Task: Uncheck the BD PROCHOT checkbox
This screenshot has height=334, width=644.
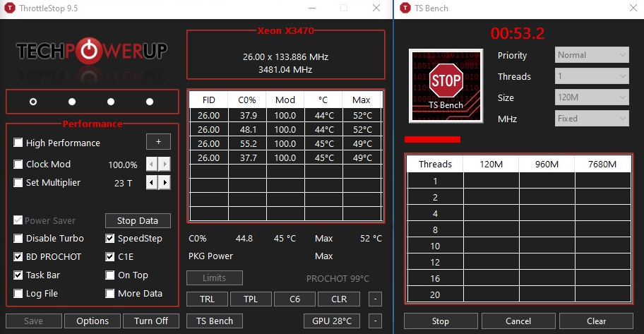Action: (18, 257)
